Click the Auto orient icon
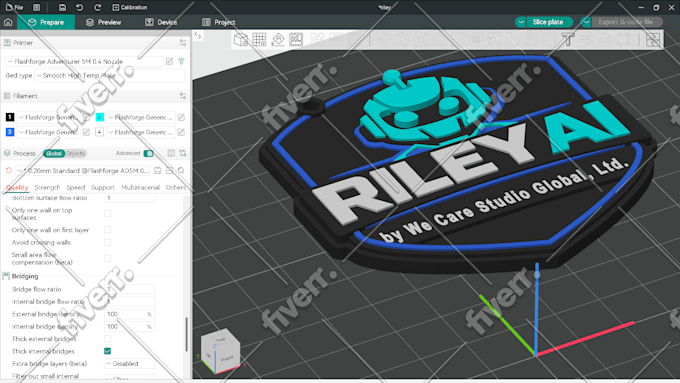This screenshot has width=680, height=383. point(278,39)
